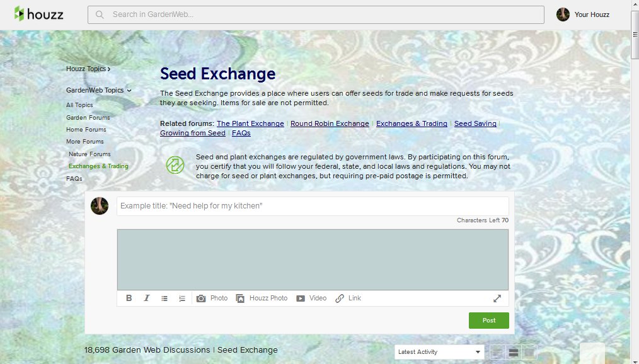Click the user avatar beside post title
This screenshot has width=639, height=364.
pos(100,205)
